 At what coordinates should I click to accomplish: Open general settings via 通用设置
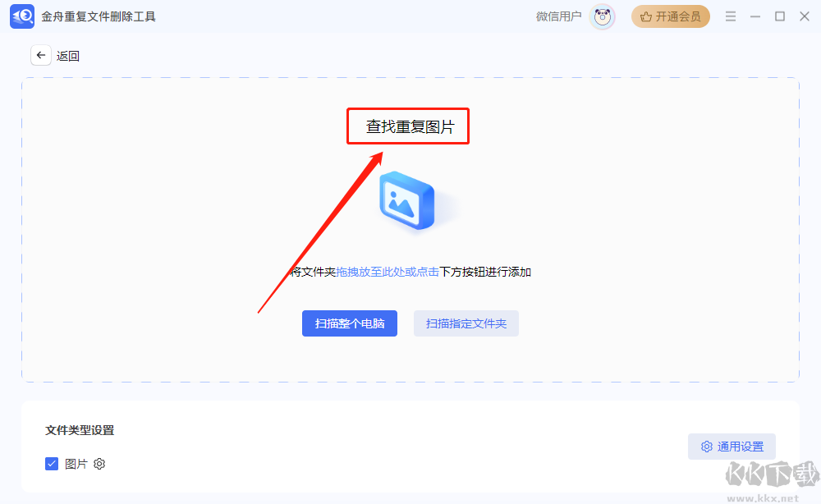[731, 447]
